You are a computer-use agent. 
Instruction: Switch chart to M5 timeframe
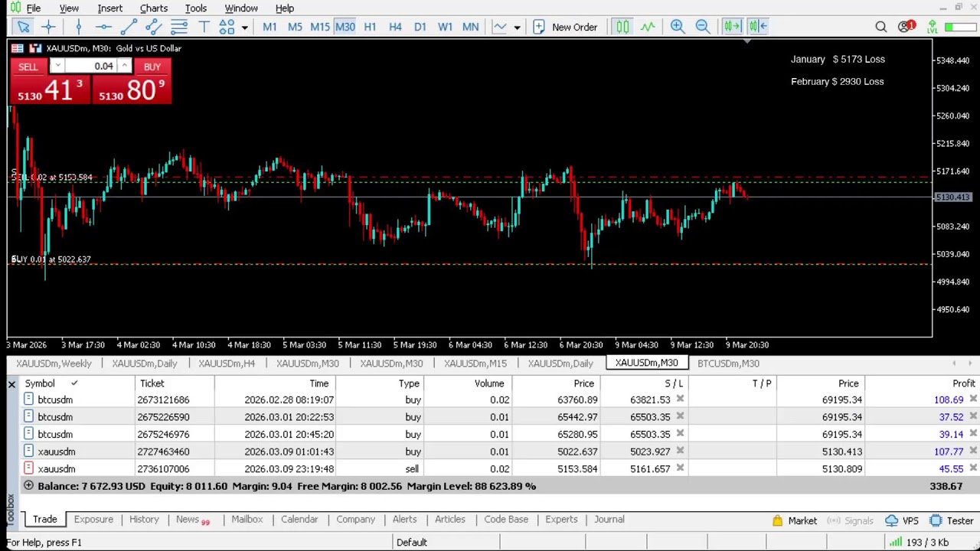[295, 27]
